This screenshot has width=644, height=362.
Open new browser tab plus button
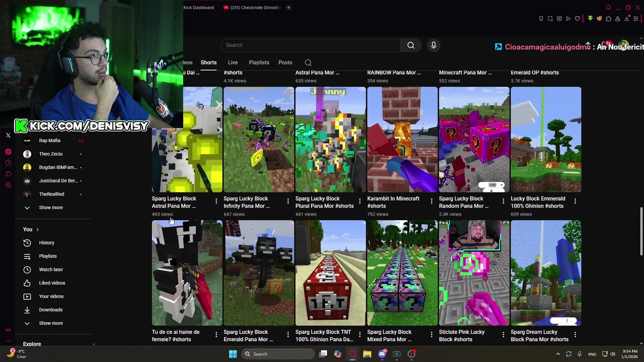pos(288,8)
